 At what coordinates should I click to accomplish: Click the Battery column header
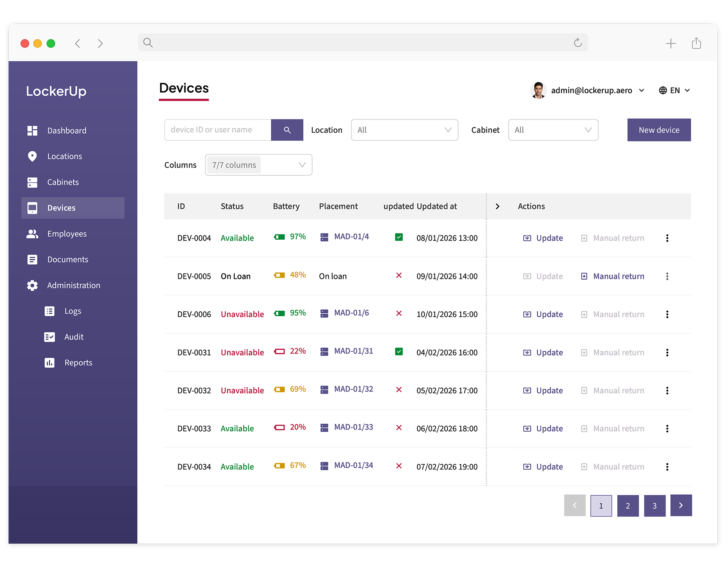tap(286, 206)
